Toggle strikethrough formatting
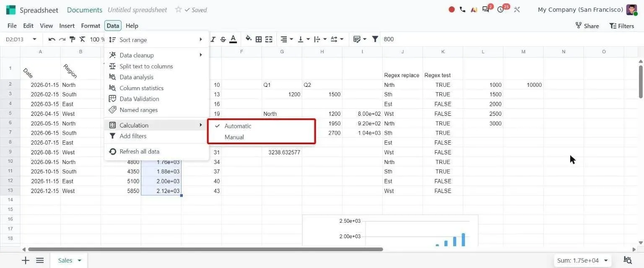The width and height of the screenshot is (644, 268). (x=223, y=39)
